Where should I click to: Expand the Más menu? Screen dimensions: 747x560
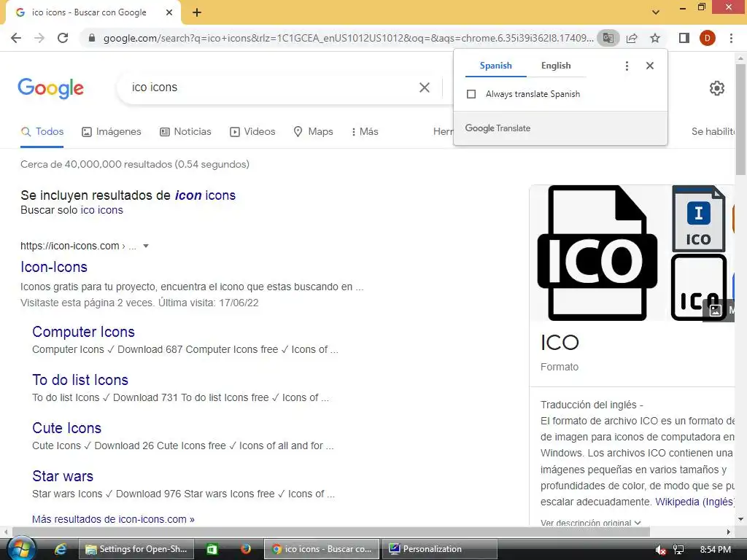pos(365,132)
